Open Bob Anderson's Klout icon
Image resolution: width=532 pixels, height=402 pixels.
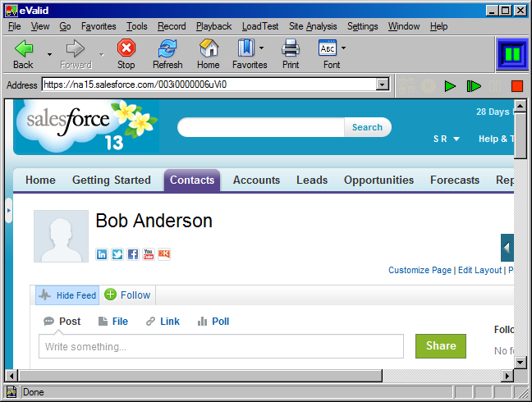tap(164, 254)
